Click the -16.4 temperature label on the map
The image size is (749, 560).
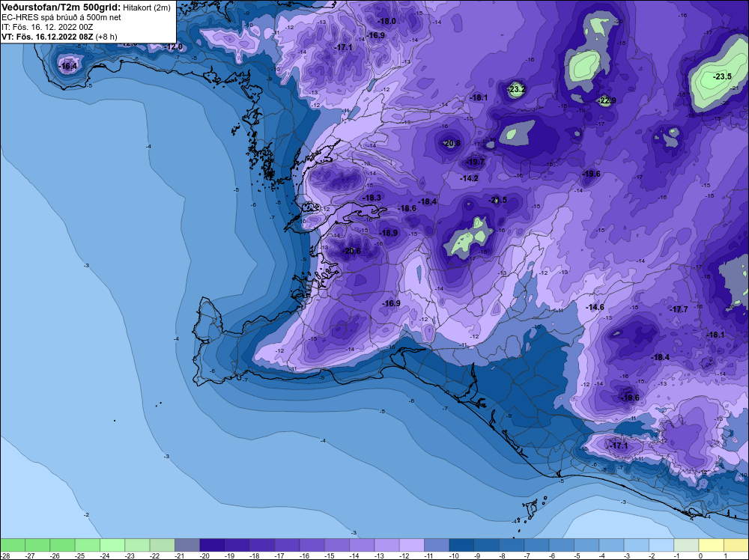(x=68, y=66)
